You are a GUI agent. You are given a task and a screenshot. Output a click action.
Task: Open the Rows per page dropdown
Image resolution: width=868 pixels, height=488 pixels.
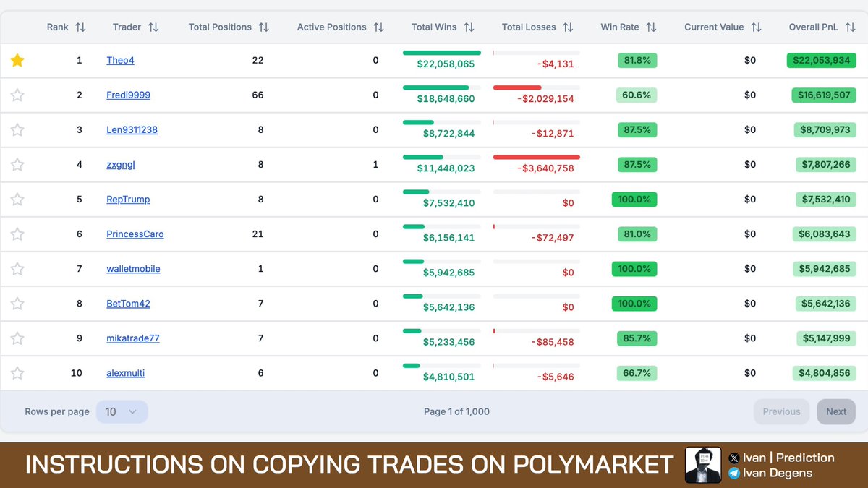coord(122,411)
